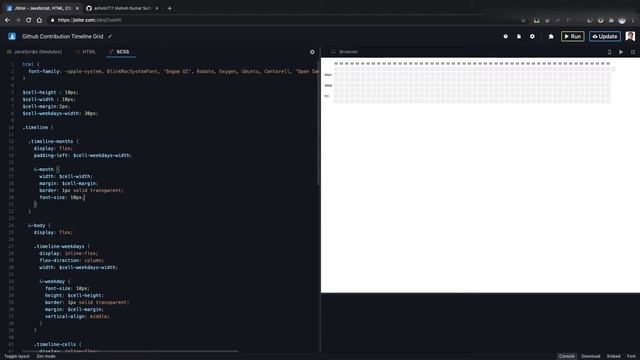This screenshot has height=360, width=640.
Task: Click the .timeline-cells selector line
Action: [58, 344]
